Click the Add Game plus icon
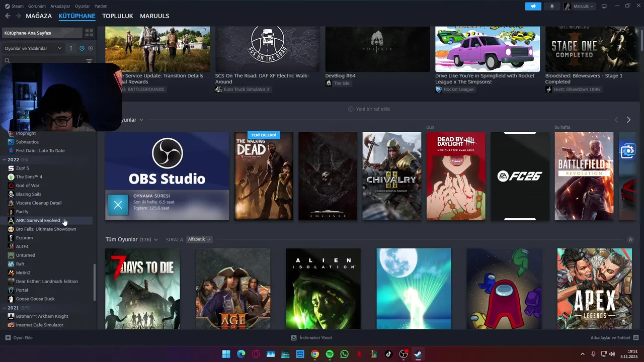Viewport: 644px width, 362px height. [x=8, y=337]
